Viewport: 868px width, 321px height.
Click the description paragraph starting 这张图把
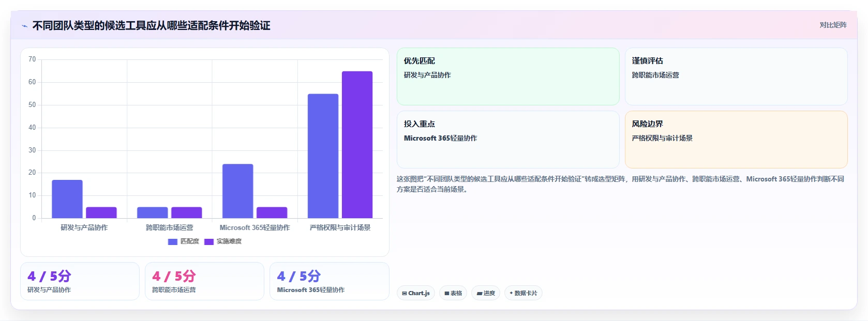pyautogui.click(x=621, y=184)
